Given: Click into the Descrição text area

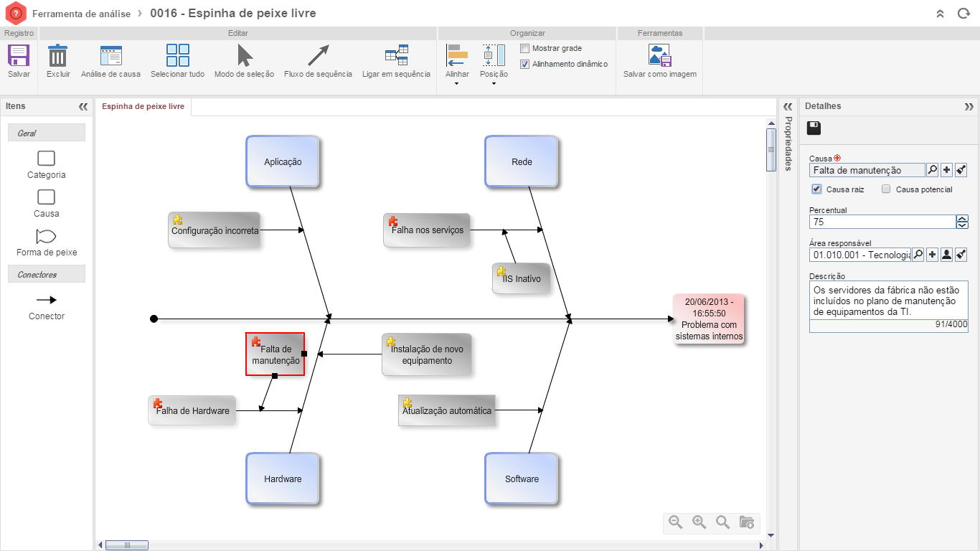Looking at the screenshot, I should click(x=887, y=300).
